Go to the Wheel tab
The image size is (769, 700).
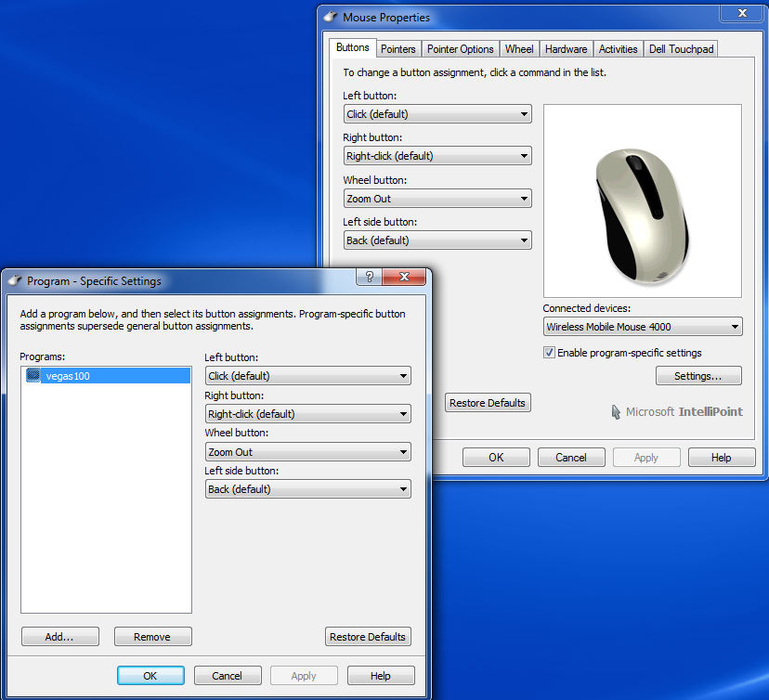coord(519,49)
